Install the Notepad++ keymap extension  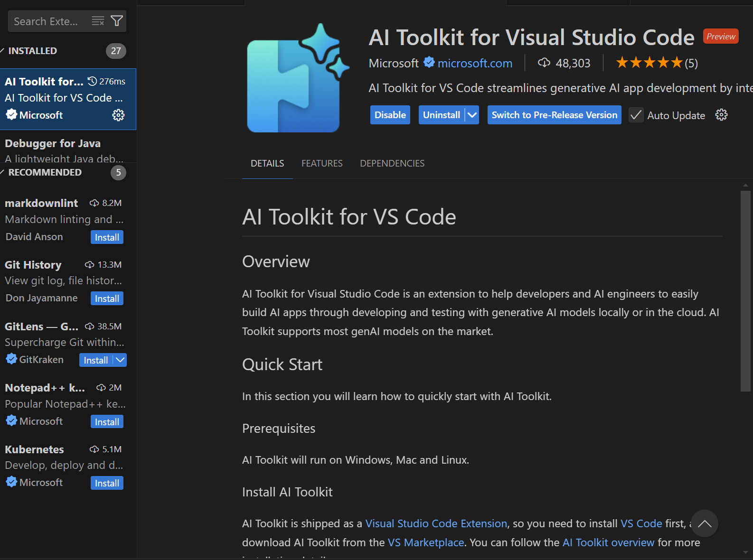[x=107, y=422]
